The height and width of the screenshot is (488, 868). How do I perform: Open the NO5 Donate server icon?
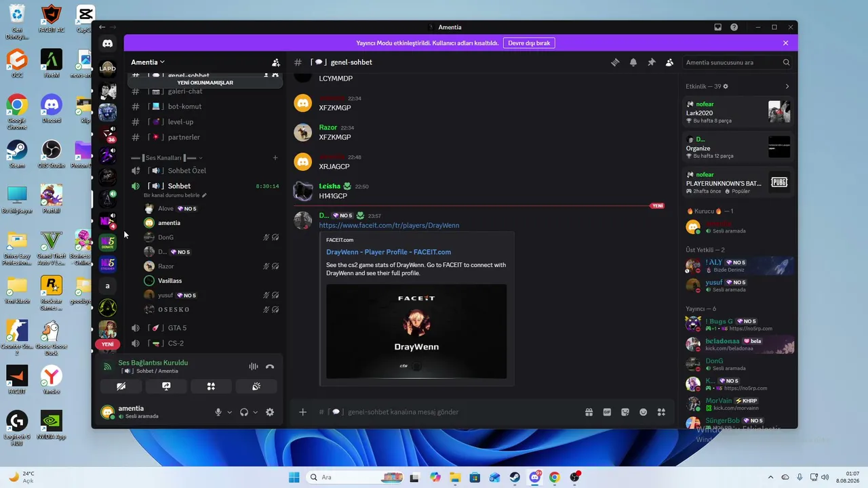coord(107,243)
